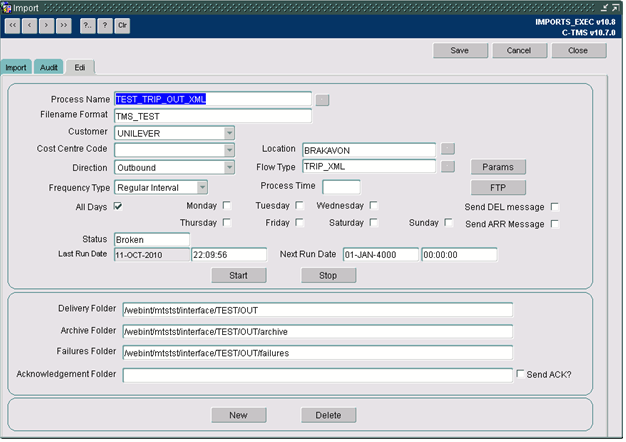Click the Filename Format field
626x442 pixels.
pos(213,117)
